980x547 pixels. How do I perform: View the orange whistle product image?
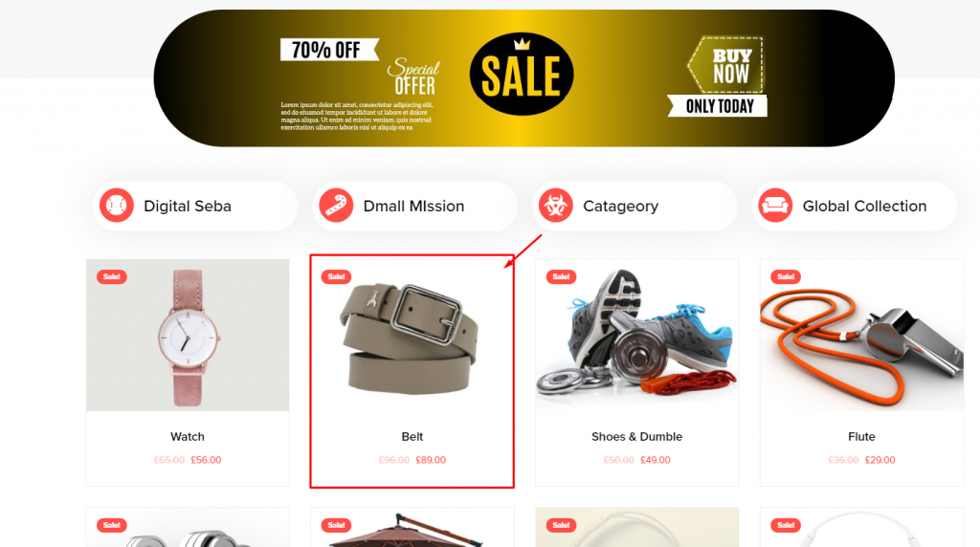(861, 336)
